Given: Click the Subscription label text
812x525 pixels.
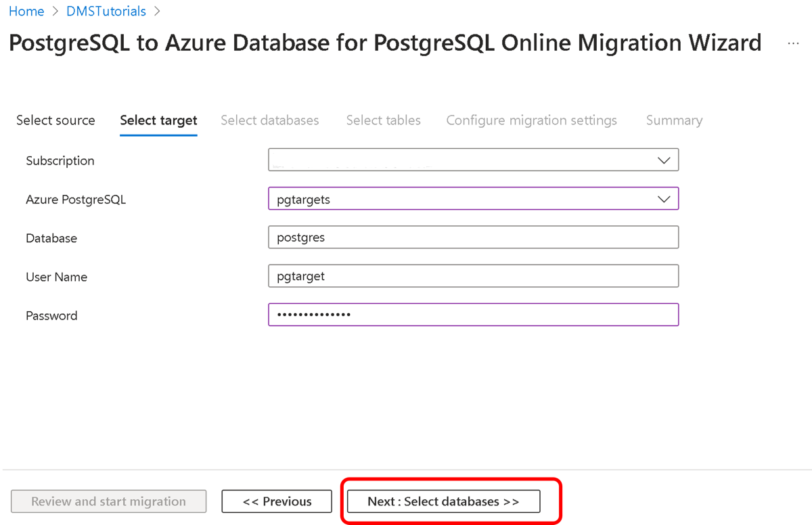Looking at the screenshot, I should coord(60,161).
